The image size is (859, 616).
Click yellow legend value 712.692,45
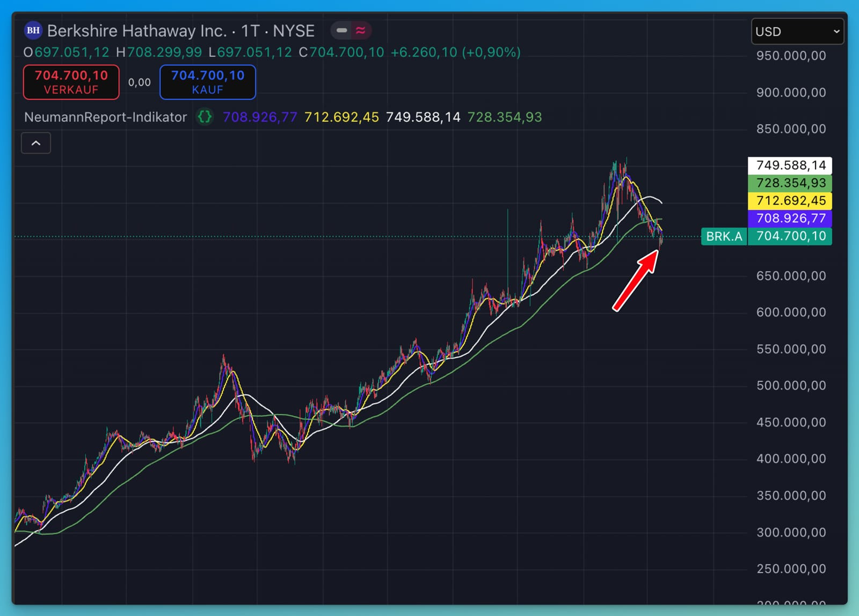pos(341,117)
